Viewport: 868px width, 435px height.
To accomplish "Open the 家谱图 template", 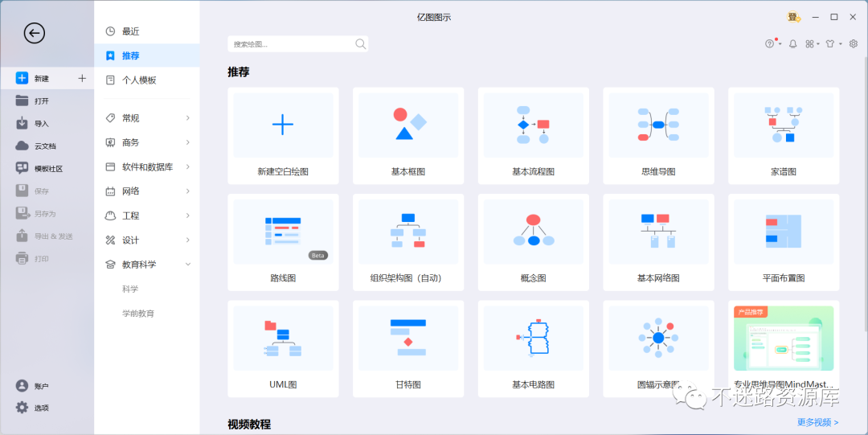I will pos(784,136).
